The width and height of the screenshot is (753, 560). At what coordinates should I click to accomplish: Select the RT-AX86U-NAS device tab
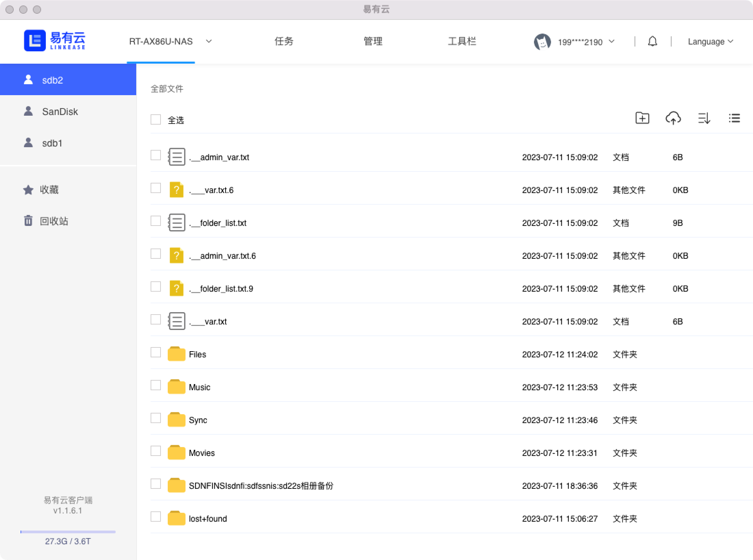point(161,41)
